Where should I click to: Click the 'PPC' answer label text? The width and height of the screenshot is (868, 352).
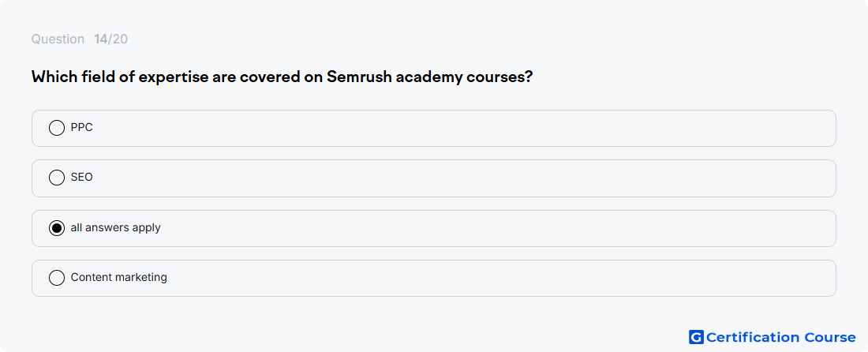82,128
